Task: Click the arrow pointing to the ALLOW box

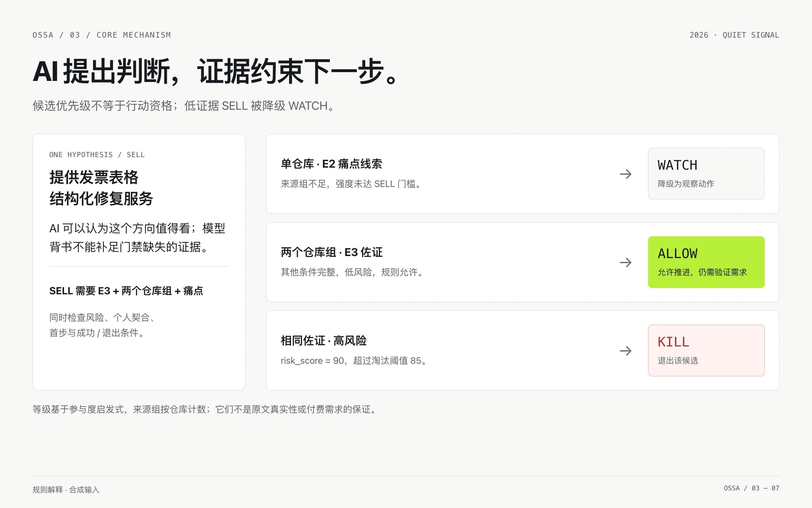Action: coord(626,262)
